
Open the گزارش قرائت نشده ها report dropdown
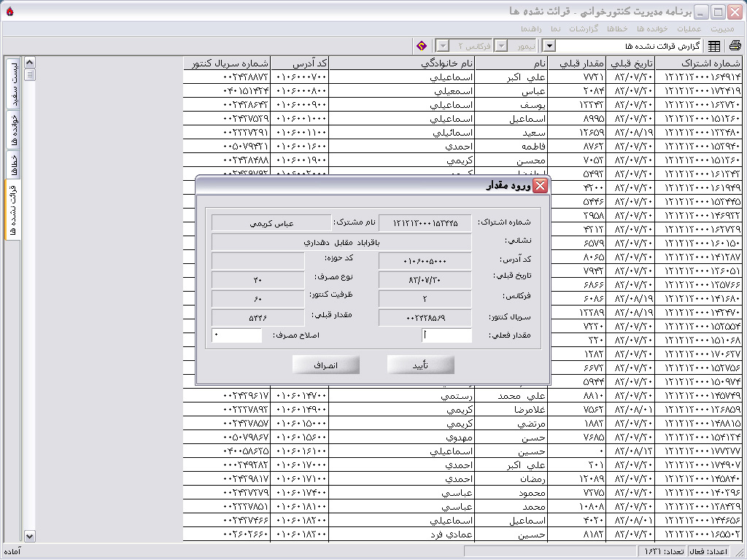549,46
